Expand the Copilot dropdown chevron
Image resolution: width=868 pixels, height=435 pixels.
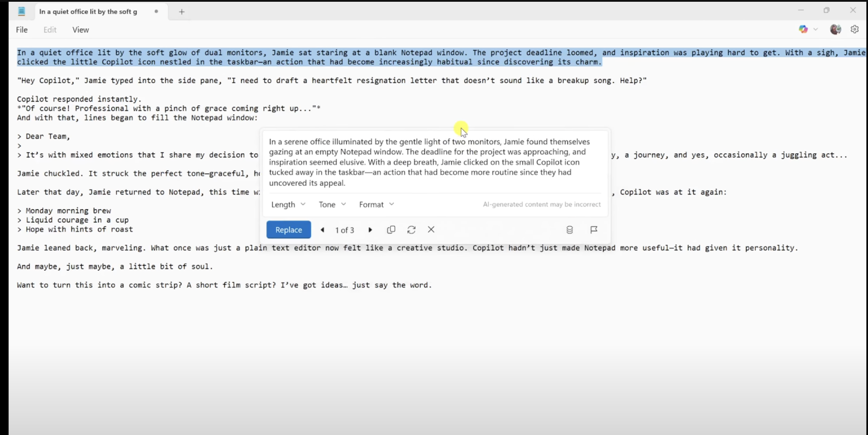tap(816, 29)
